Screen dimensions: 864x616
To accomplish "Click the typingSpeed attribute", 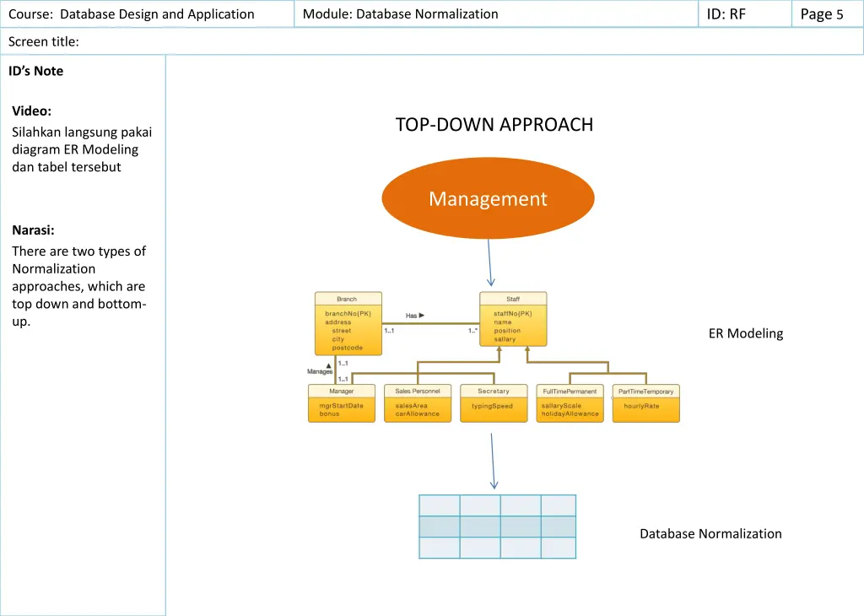I will pyautogui.click(x=492, y=406).
